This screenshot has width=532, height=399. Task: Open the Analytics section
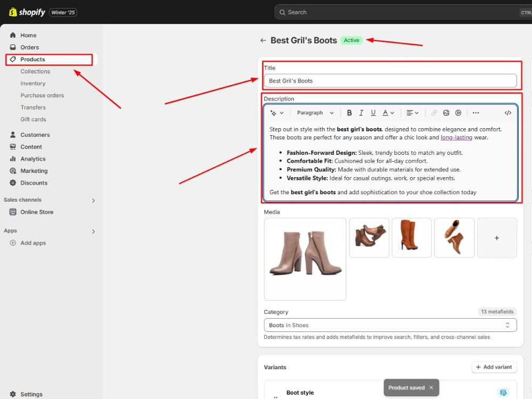(x=33, y=159)
